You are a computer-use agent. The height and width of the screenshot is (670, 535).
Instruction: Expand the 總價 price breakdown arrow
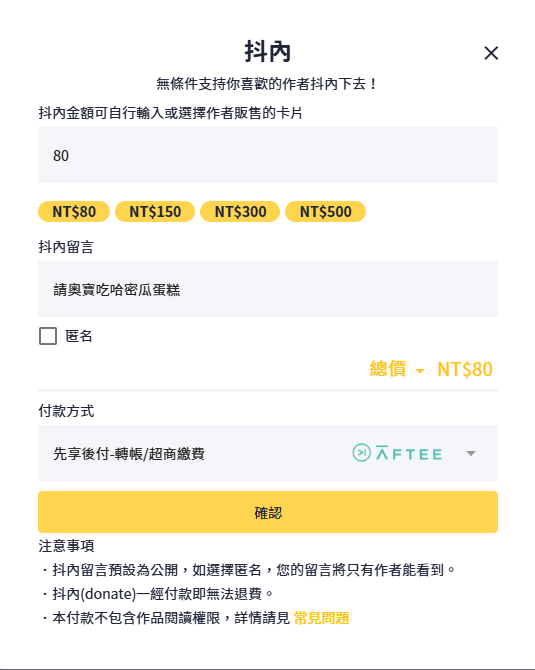click(x=420, y=370)
